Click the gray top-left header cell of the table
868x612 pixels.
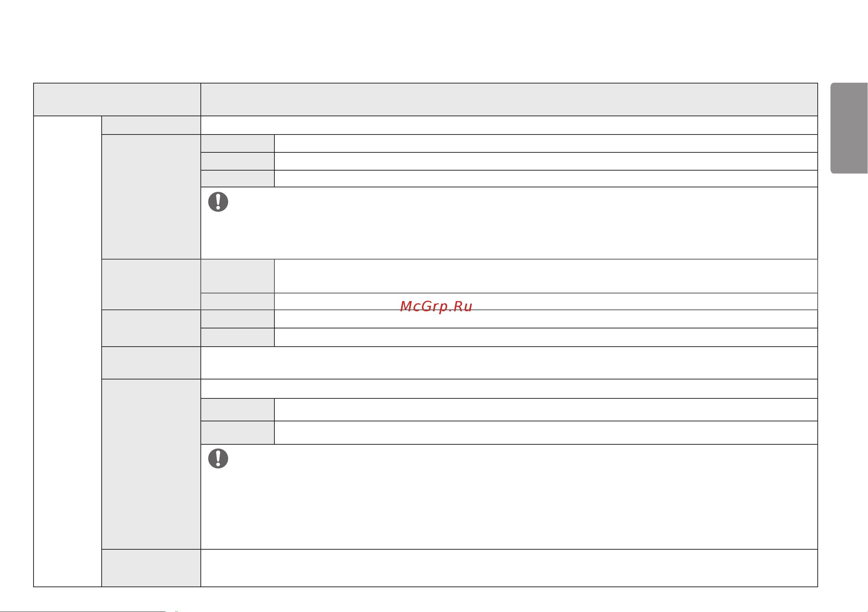(x=117, y=100)
